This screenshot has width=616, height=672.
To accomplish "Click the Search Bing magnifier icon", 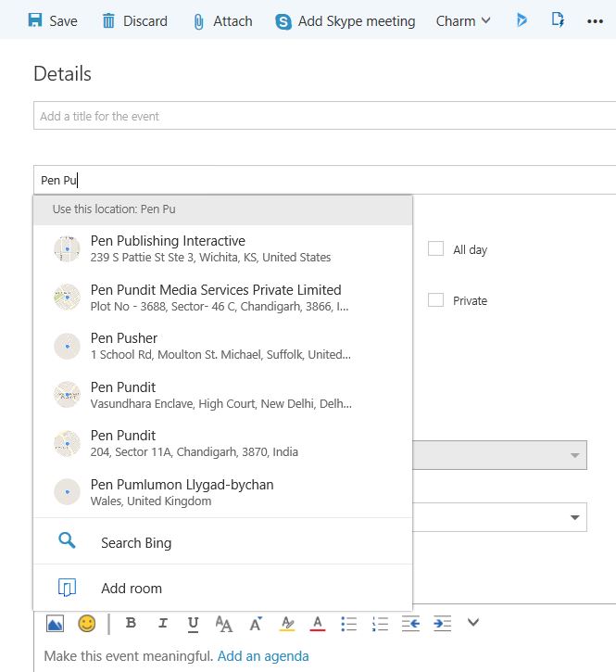I will coord(67,540).
